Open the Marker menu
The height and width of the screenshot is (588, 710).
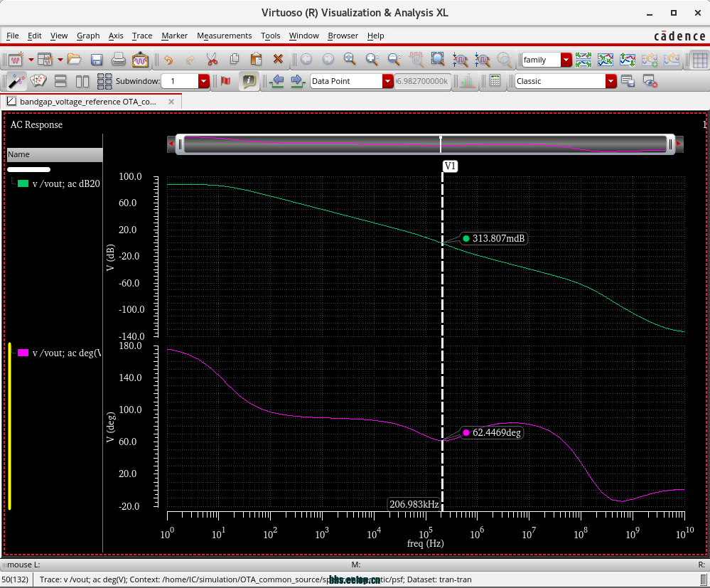coord(174,36)
